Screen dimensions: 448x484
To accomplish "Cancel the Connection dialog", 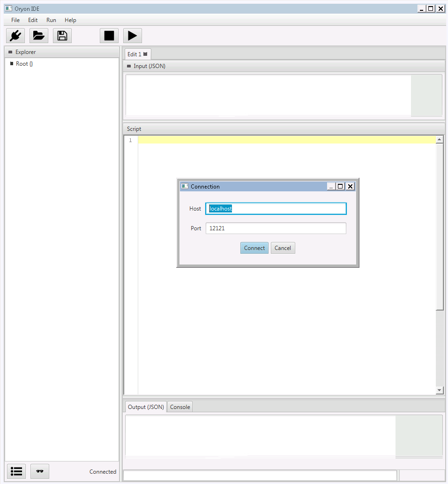I will click(283, 248).
